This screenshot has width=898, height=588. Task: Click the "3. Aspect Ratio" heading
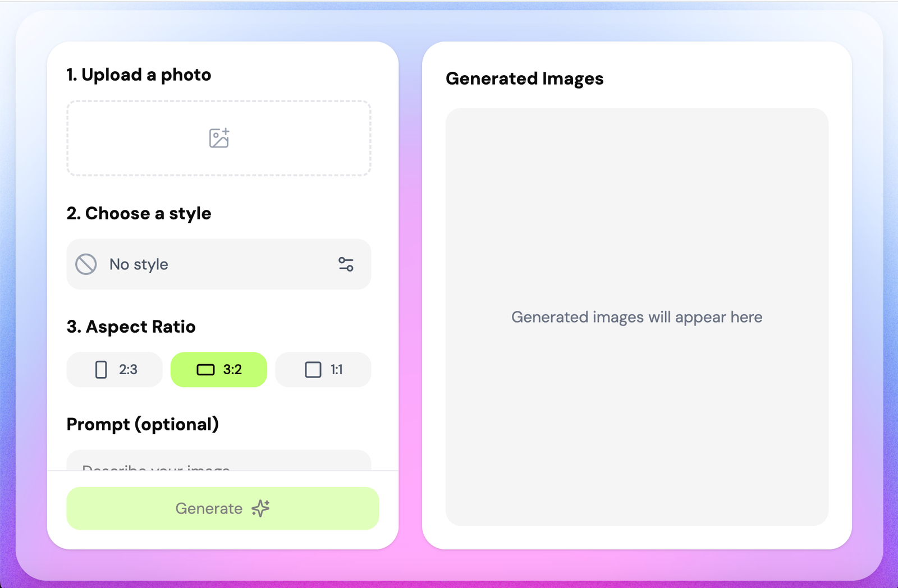pyautogui.click(x=131, y=327)
